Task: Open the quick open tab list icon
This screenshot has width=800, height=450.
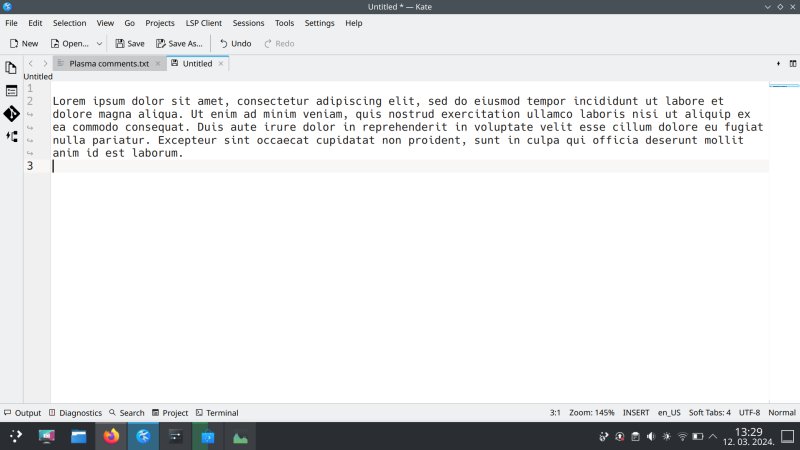Action: click(778, 64)
